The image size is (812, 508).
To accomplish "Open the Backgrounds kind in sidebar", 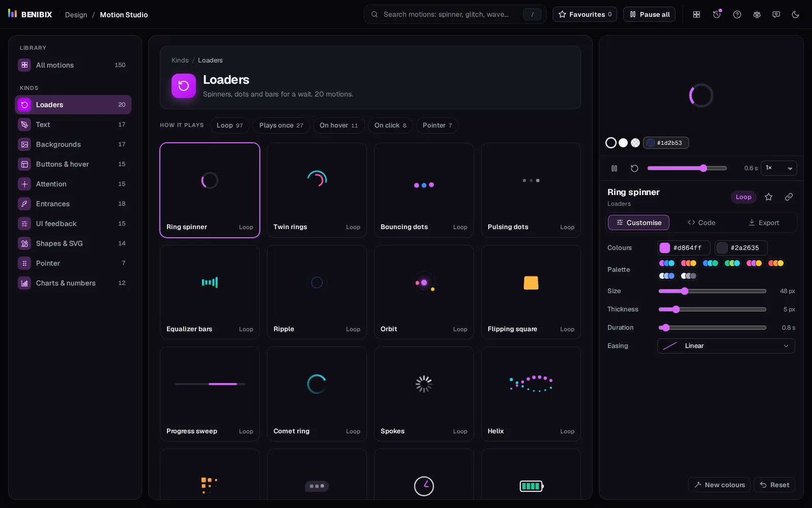I will (73, 144).
